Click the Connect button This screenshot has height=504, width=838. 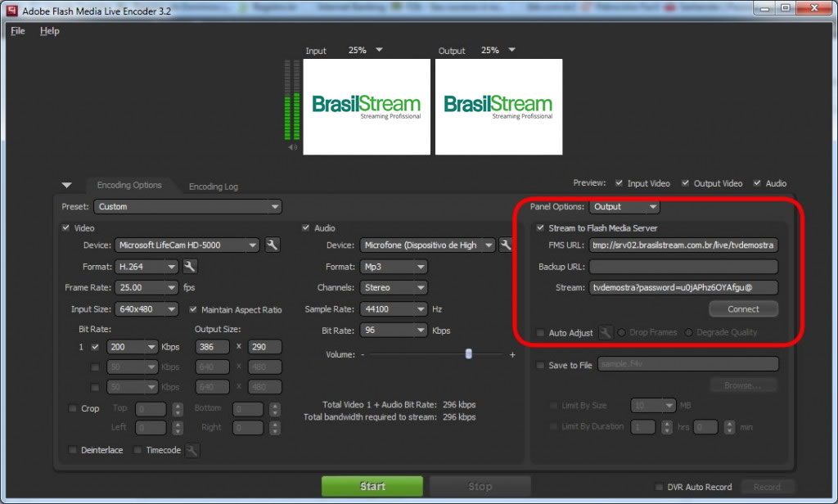coord(743,309)
